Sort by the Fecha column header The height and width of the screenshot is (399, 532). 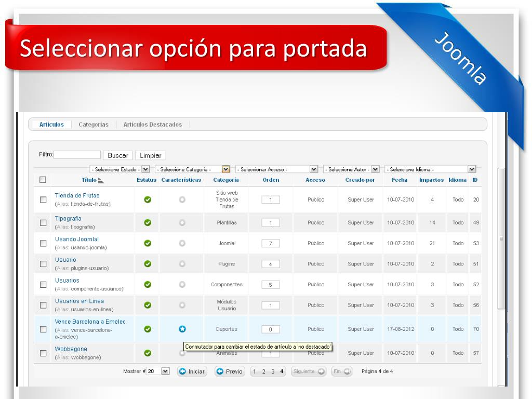[x=400, y=180]
